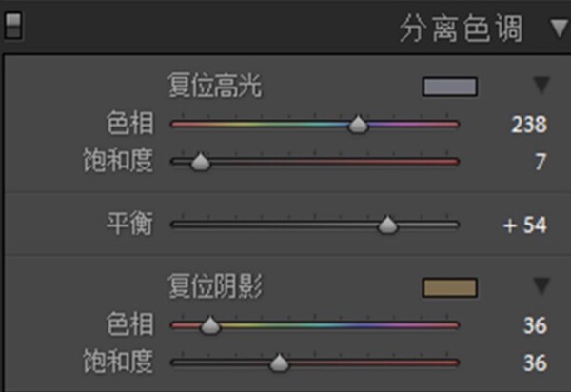Screen dimensions: 571x392
Task: Select the highlights saturation value 7
Action: [x=541, y=162]
